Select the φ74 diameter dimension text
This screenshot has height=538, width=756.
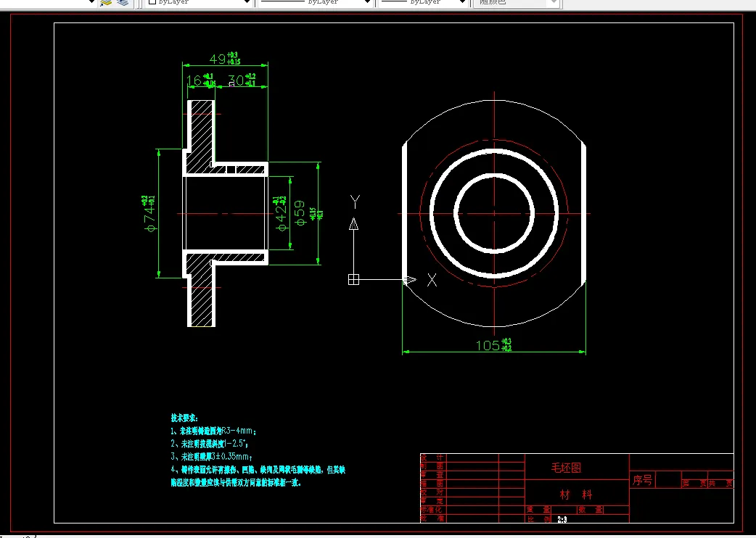pos(149,213)
